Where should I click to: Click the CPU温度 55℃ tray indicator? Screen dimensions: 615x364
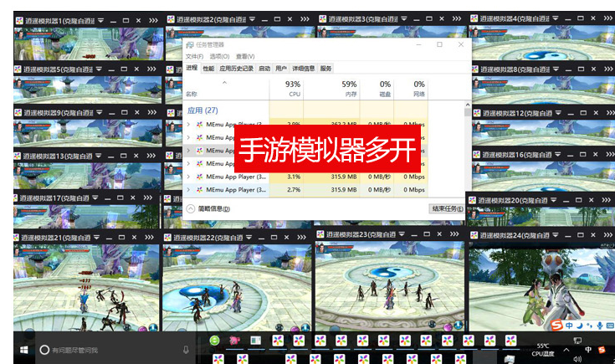tap(543, 350)
